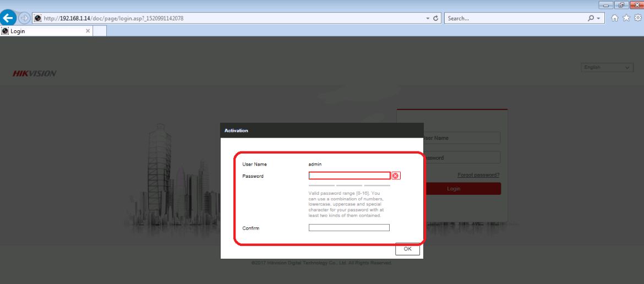This screenshot has width=644, height=284.
Task: Open the Favorites star icon
Action: (626, 18)
